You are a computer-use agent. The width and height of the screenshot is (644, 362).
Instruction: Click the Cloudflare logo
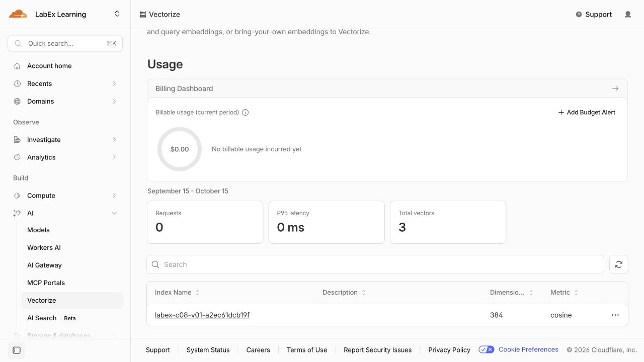18,14
